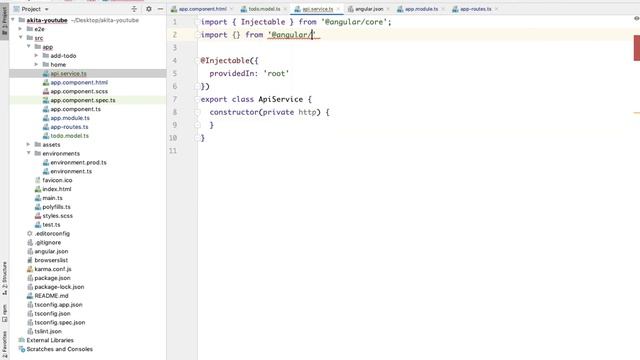Collapse the environments folder
This screenshot has width=640, height=360.
[x=29, y=153]
